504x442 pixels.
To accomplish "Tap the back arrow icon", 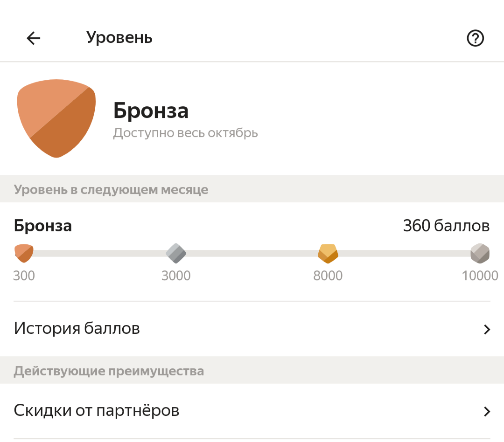I will pyautogui.click(x=34, y=38).
